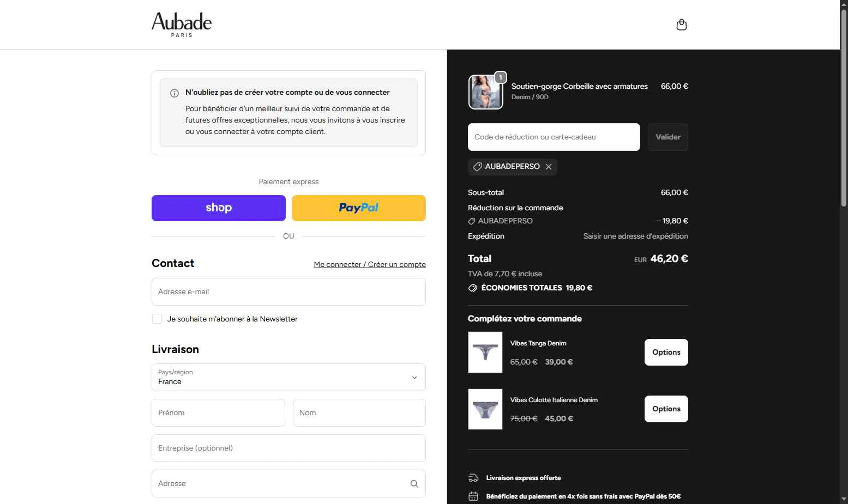Click the 'Saisir une adresse d'expédition' text
This screenshot has height=504, width=848.
tap(636, 236)
